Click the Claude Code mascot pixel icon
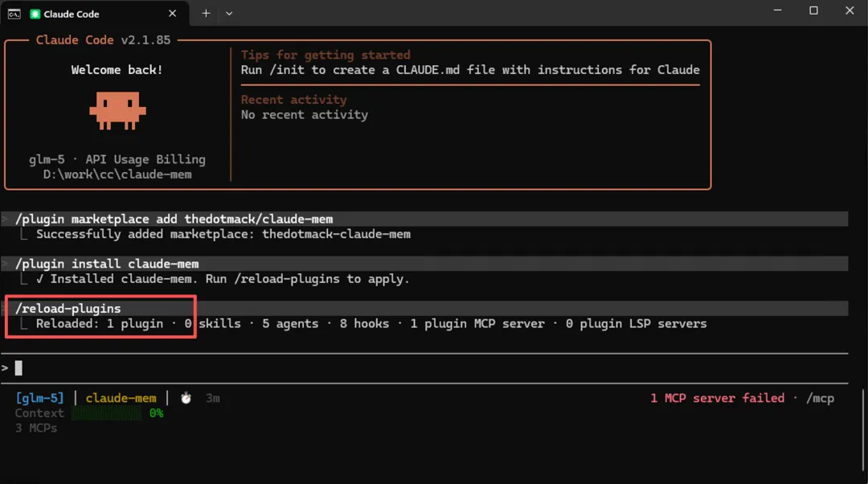868x484 pixels. 117,111
